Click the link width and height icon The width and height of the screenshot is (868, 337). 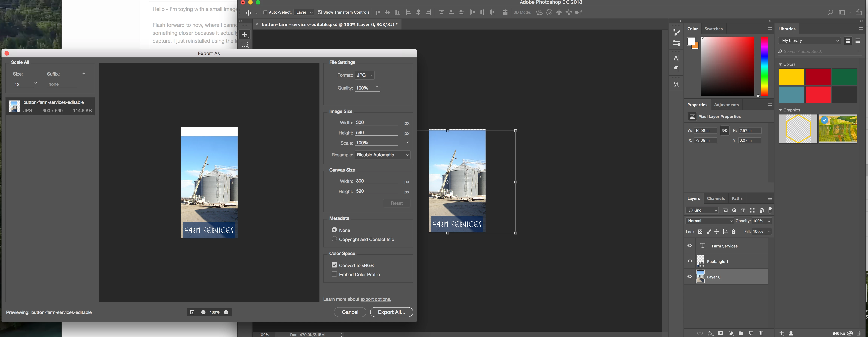[724, 130]
